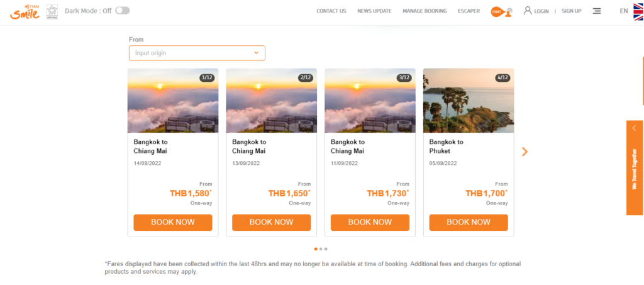Click the Thai Smile logo

click(21, 11)
